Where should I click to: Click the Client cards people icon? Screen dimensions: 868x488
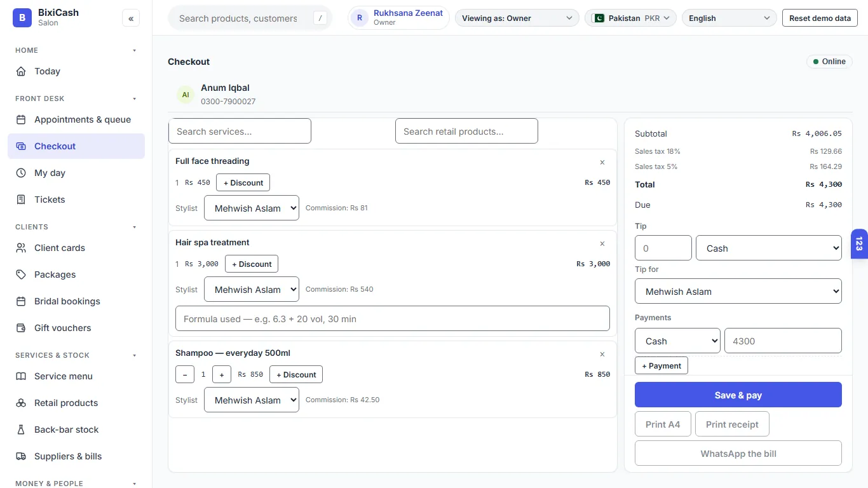tap(22, 248)
